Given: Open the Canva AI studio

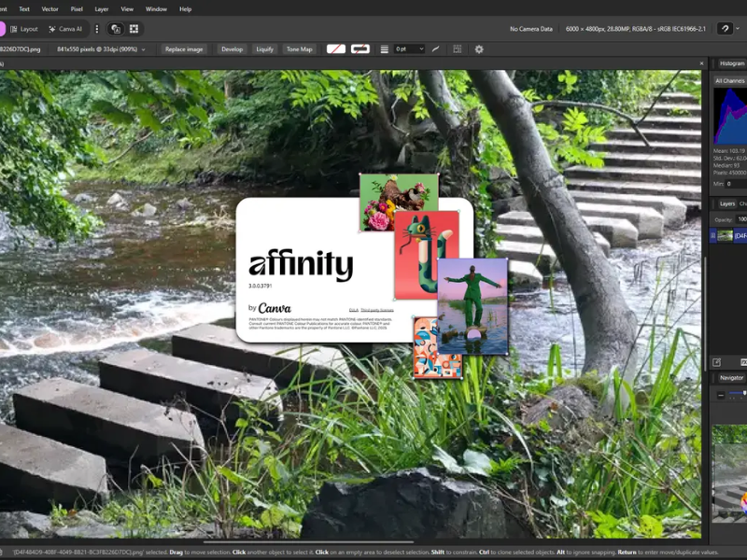Looking at the screenshot, I should coord(65,29).
